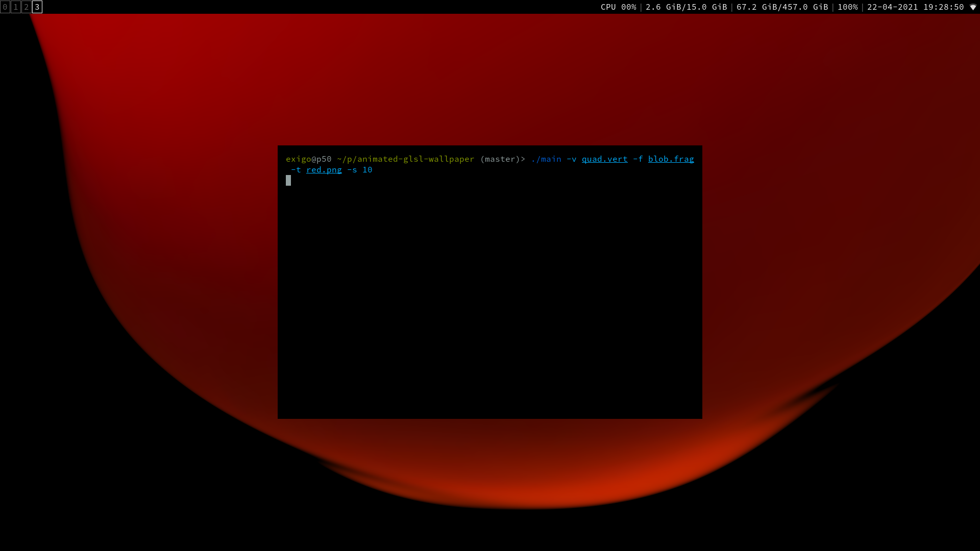Click the WiFi status icon

coord(973,7)
